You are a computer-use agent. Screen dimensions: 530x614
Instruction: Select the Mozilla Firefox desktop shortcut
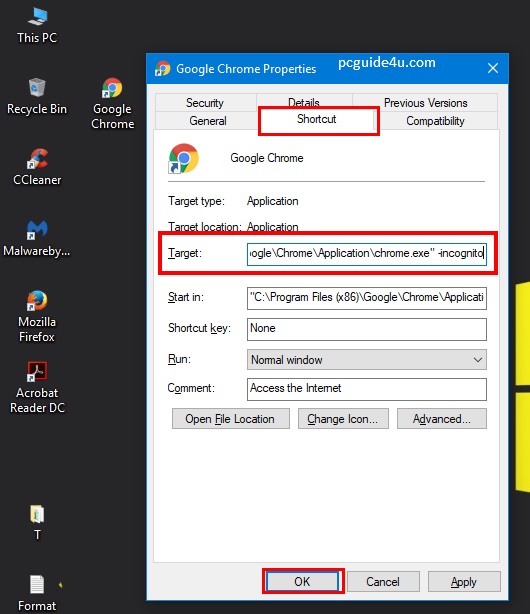[37, 316]
